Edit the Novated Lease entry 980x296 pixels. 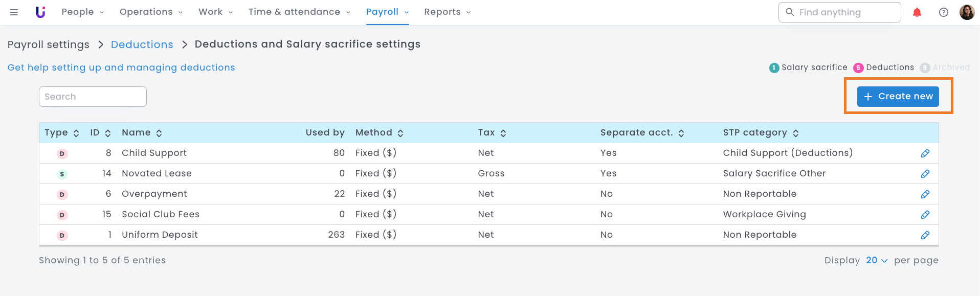[925, 174]
